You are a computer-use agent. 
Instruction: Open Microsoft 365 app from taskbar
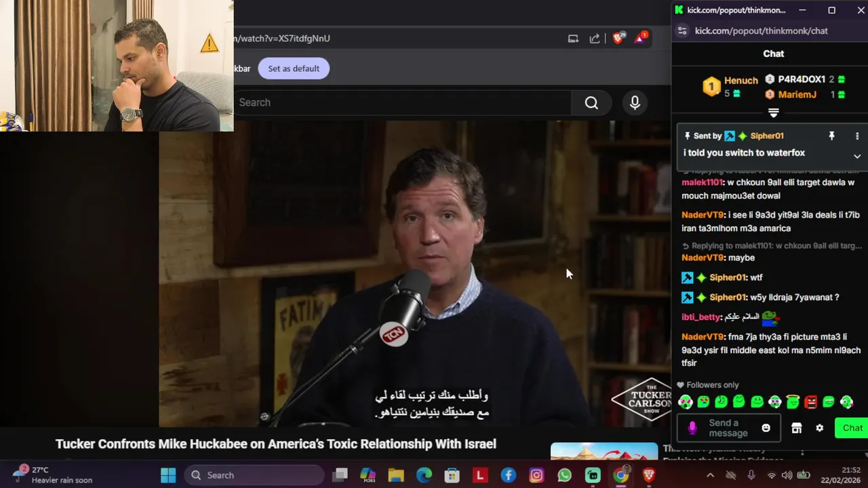[368, 475]
